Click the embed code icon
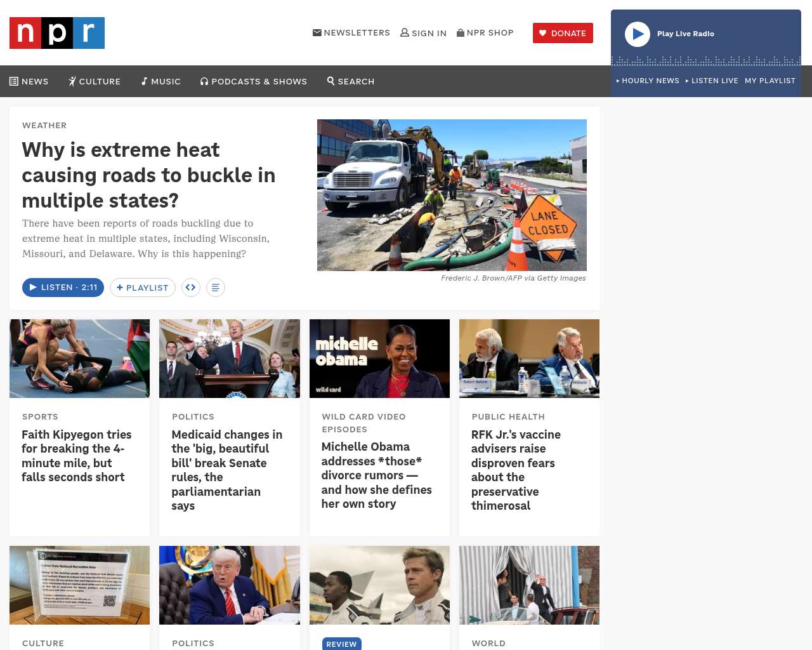This screenshot has width=812, height=650. click(x=191, y=288)
